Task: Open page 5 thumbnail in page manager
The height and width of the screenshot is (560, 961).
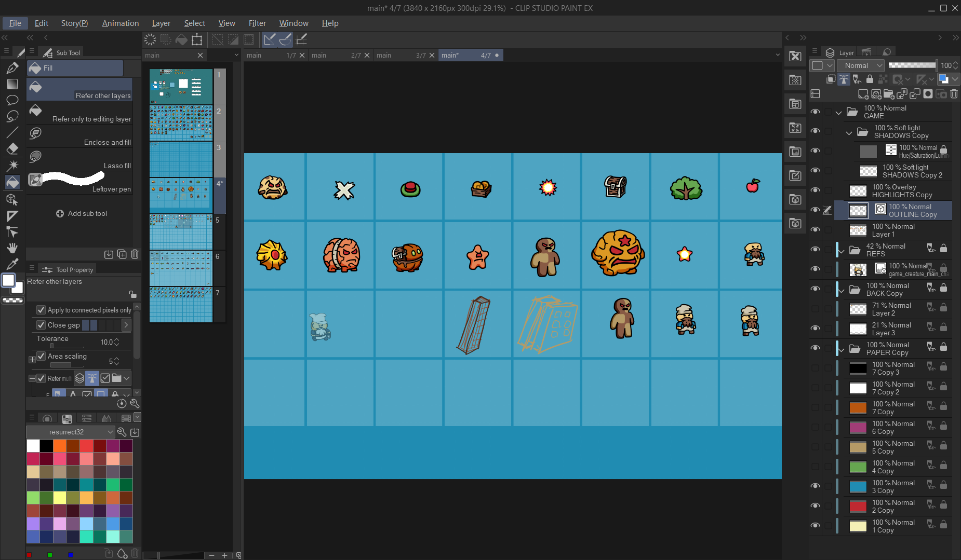Action: click(x=181, y=232)
